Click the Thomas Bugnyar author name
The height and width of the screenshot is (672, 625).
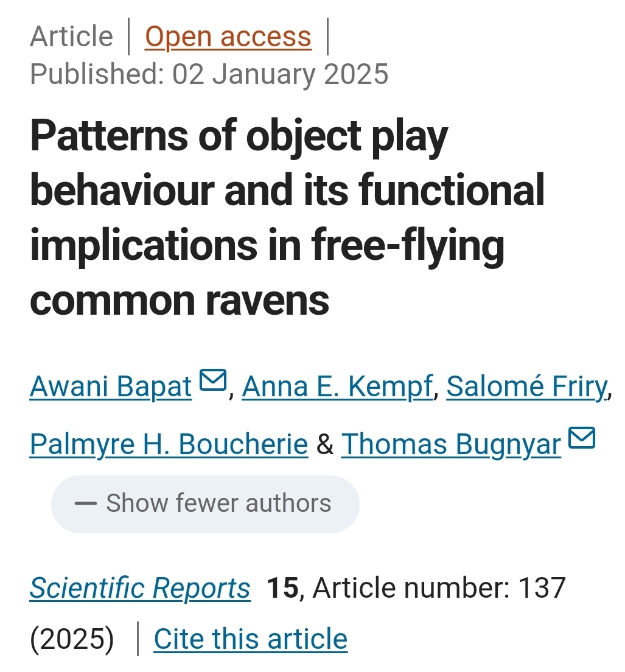(451, 444)
